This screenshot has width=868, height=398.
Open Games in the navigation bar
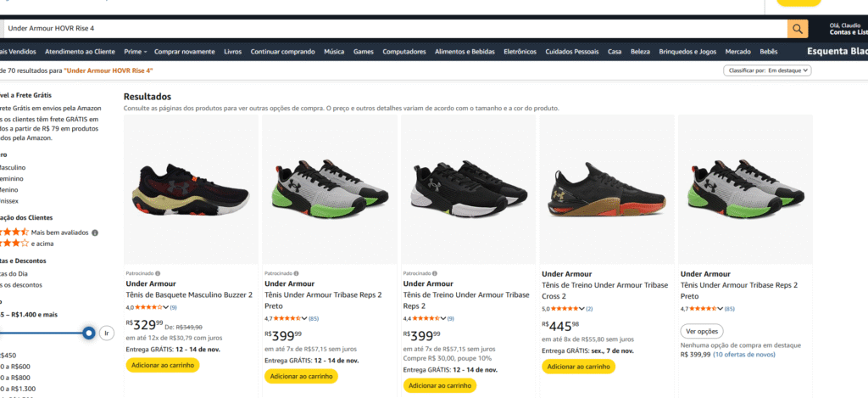(x=363, y=52)
